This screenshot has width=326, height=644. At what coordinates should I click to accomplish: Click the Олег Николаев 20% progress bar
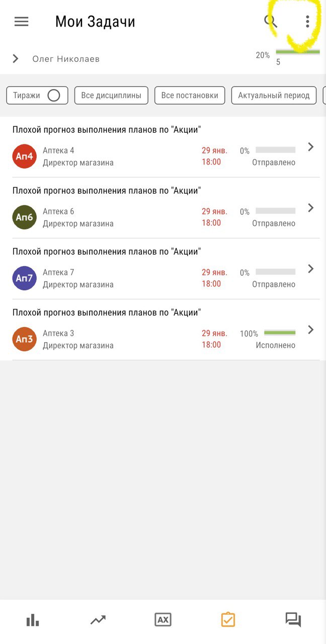tap(298, 52)
